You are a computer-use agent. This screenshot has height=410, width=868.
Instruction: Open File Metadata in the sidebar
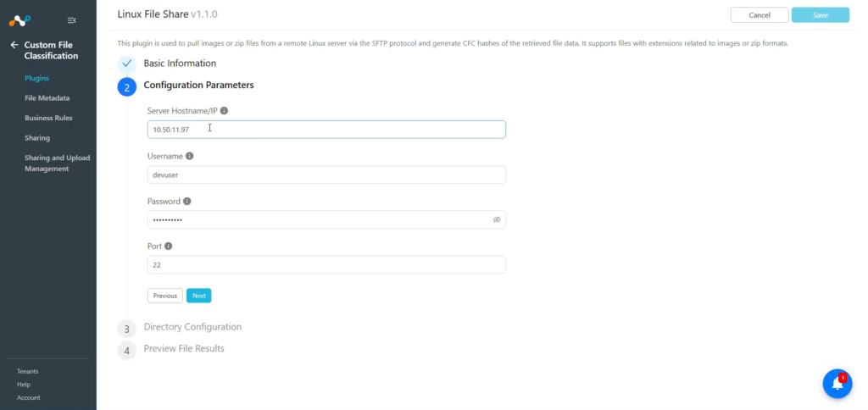coord(47,98)
